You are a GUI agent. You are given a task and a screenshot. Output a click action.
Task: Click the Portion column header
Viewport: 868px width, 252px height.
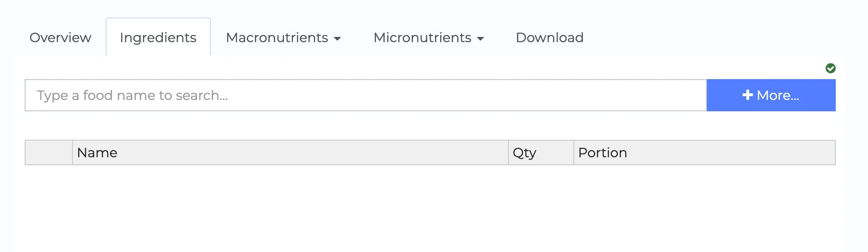(602, 153)
